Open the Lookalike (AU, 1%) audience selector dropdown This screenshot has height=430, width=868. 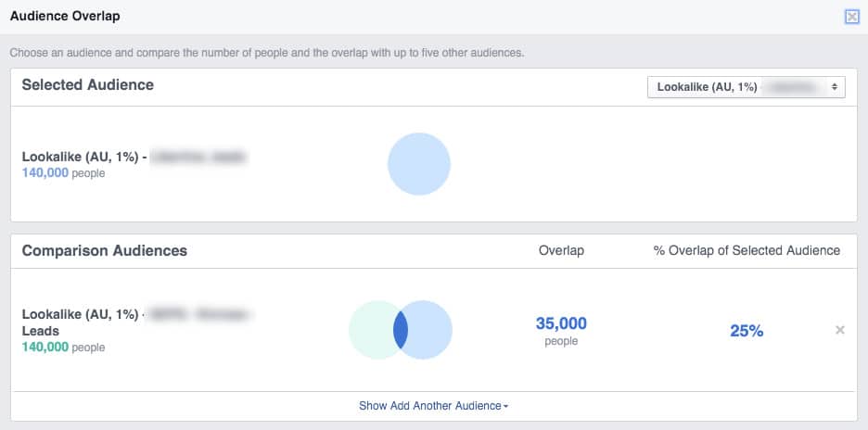[x=747, y=87]
